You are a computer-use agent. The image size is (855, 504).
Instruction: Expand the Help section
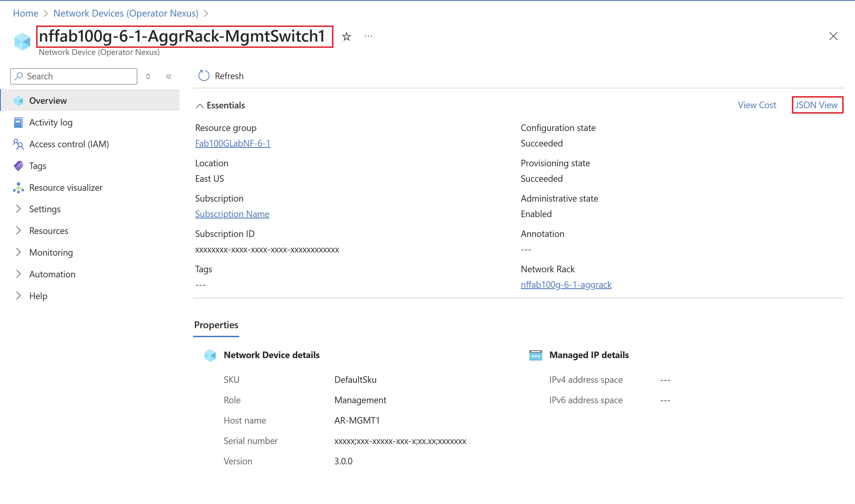coord(18,296)
